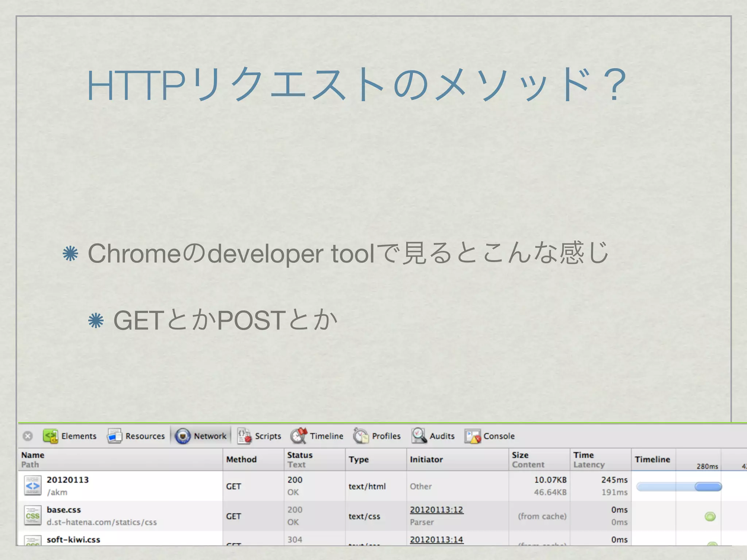This screenshot has width=747, height=560.
Task: Click the 245ms time value
Action: tap(615, 480)
